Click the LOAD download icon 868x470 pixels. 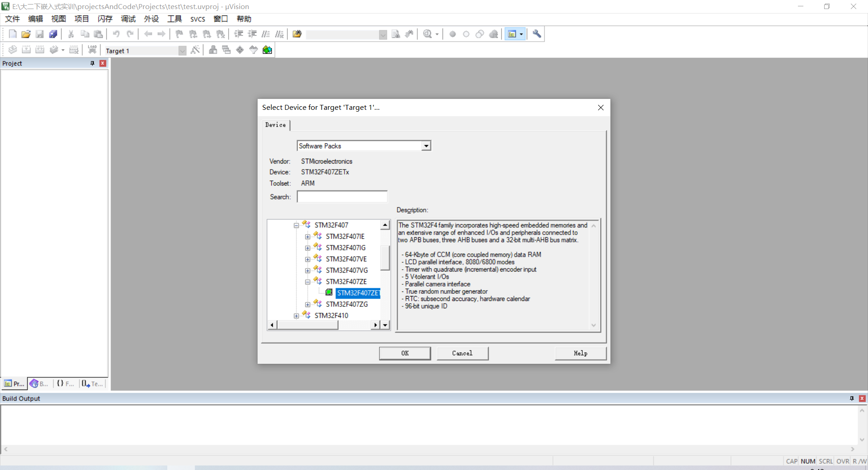point(92,50)
